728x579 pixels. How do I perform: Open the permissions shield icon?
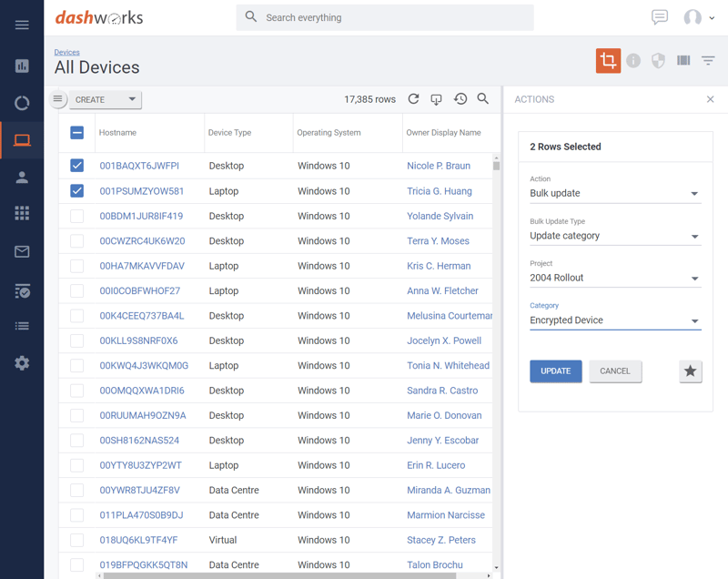658,60
